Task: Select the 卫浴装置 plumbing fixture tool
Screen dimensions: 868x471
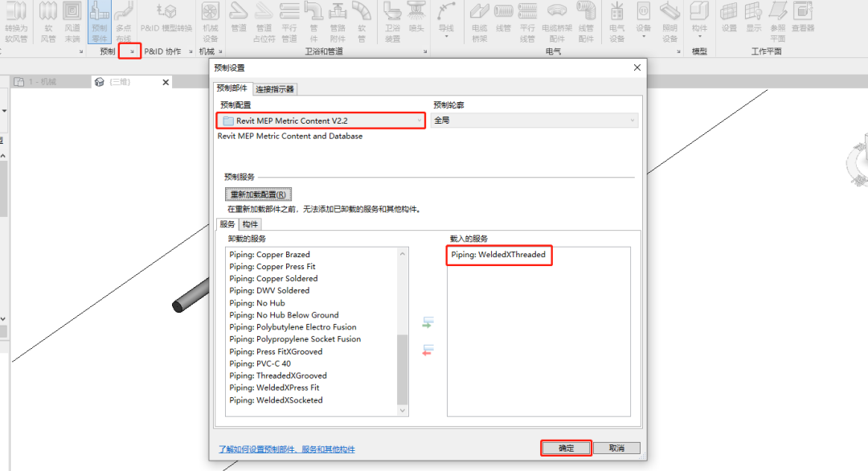Action: (x=392, y=22)
